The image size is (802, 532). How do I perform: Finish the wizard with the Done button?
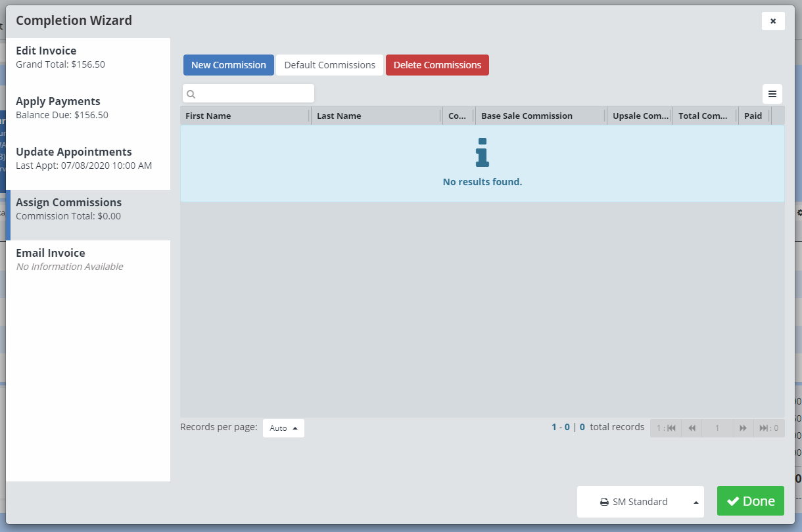pyautogui.click(x=750, y=501)
